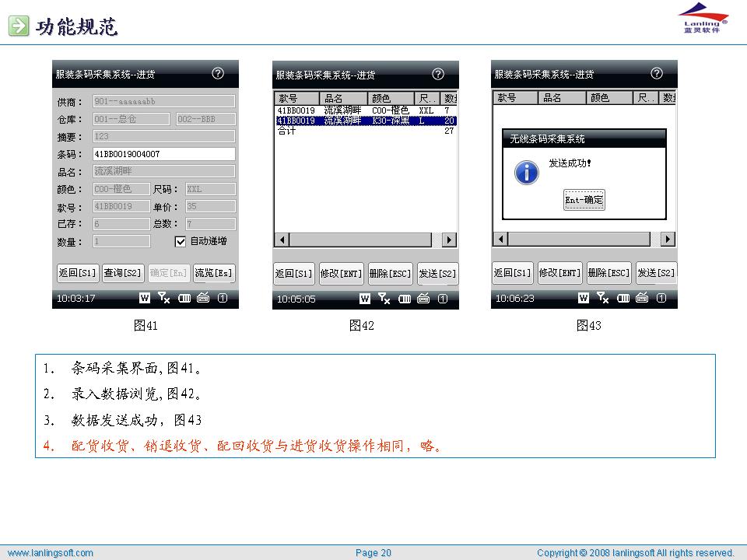Viewport: 747px width, 560px height.
Task: Click blue info icon in 发送成功 dialog
Action: point(527,173)
